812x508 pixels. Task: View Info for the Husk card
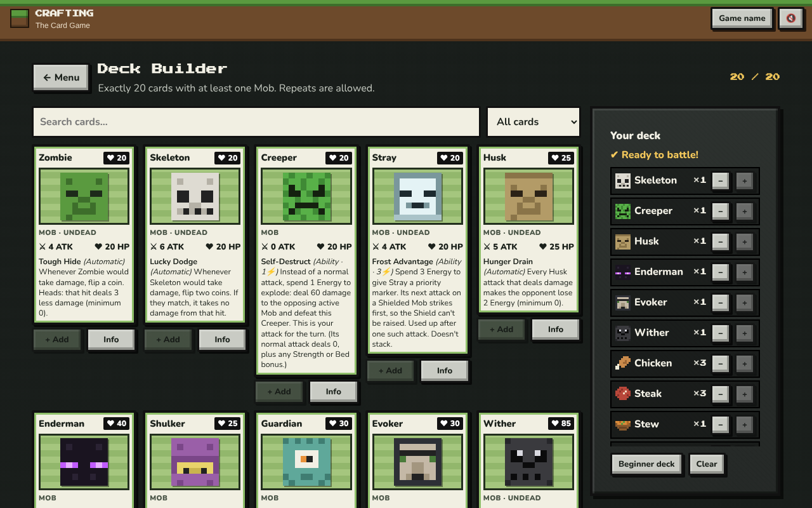556,330
